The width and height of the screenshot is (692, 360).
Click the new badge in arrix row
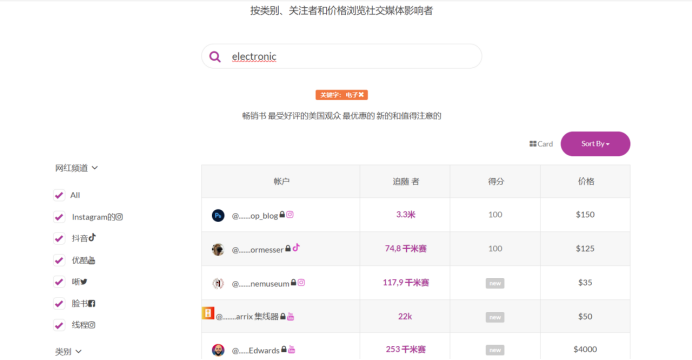tap(495, 317)
